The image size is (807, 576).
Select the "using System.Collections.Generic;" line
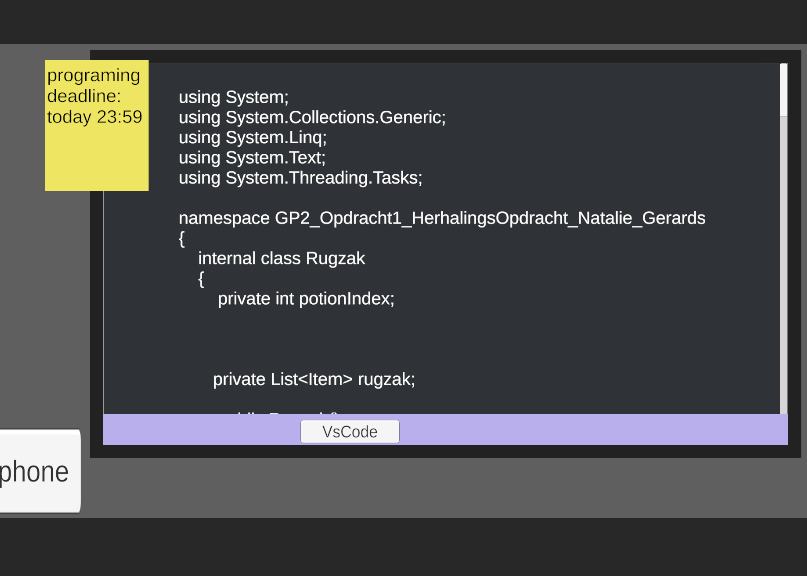311,117
